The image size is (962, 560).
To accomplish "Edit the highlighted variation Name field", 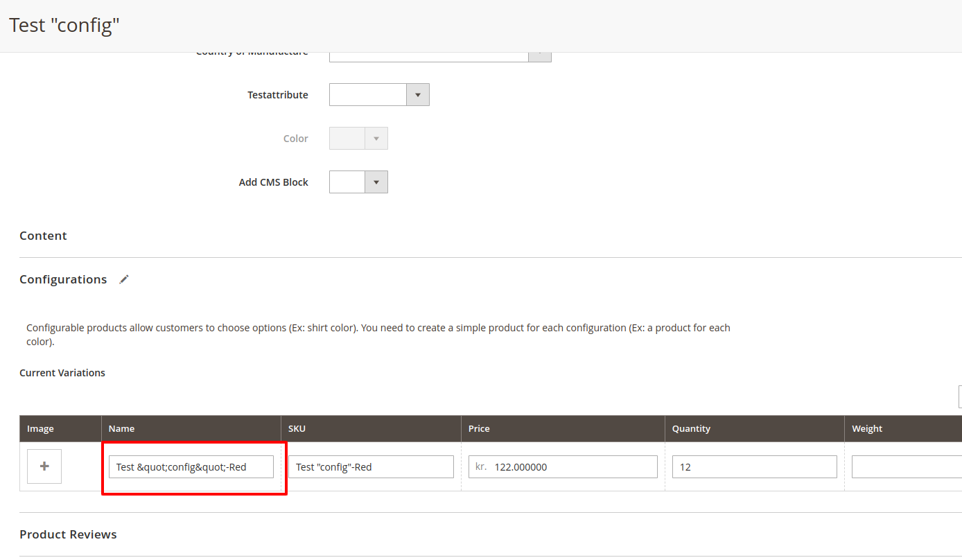I will coord(190,466).
